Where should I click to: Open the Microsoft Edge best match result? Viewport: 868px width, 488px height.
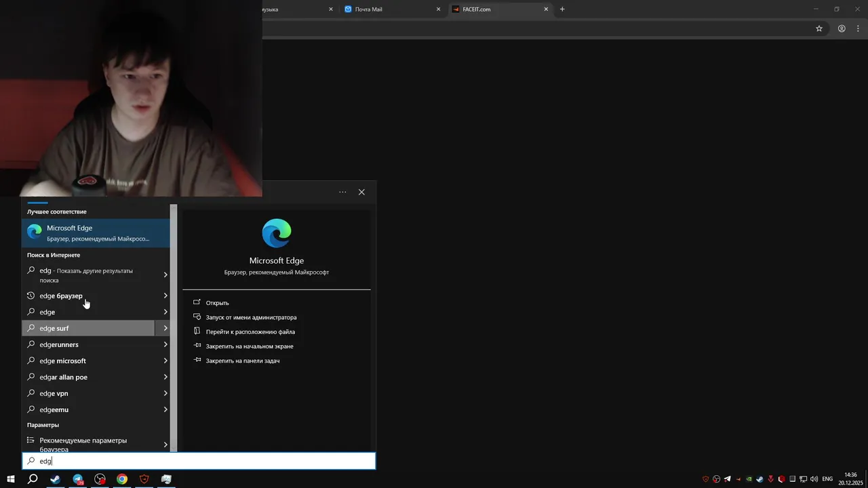pyautogui.click(x=96, y=232)
